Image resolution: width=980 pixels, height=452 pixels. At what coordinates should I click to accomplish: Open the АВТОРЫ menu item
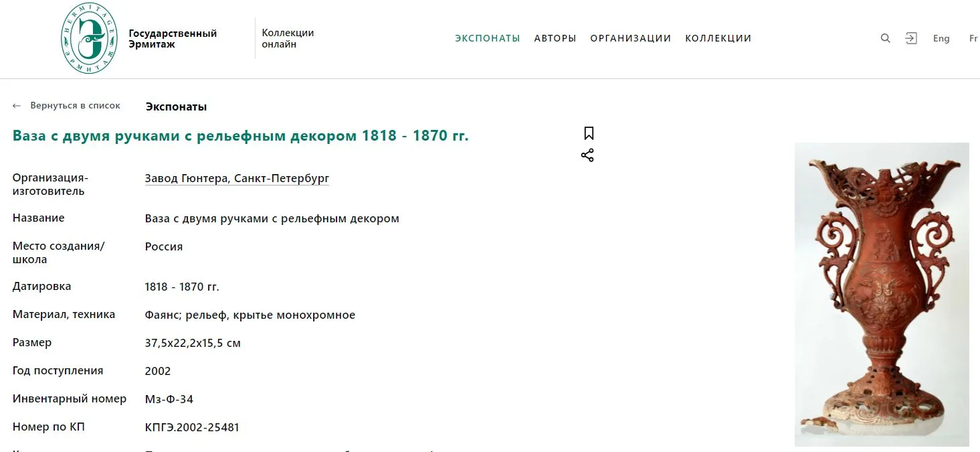coord(555,38)
